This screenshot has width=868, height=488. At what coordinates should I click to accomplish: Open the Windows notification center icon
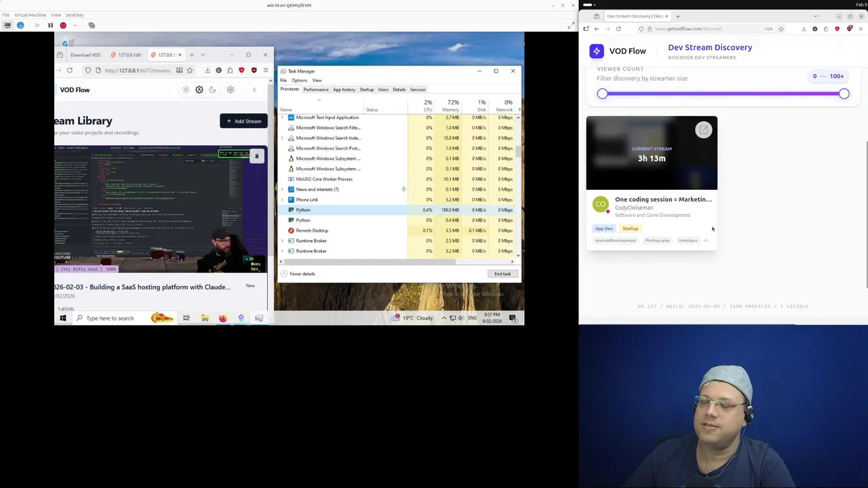click(513, 318)
